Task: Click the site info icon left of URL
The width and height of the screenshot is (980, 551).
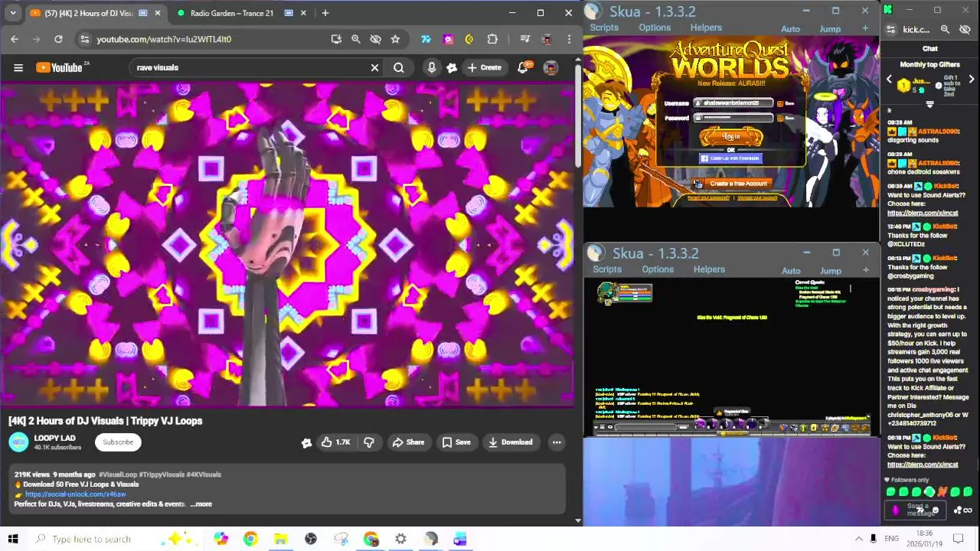Action: coord(84,39)
